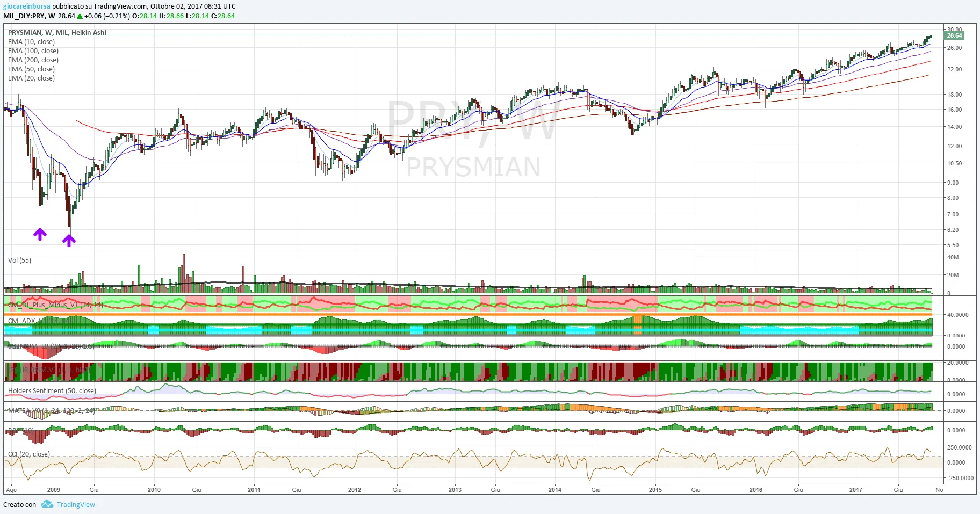Select the high value H:28.66
Screen dimensions: 980x514
[x=171, y=16]
